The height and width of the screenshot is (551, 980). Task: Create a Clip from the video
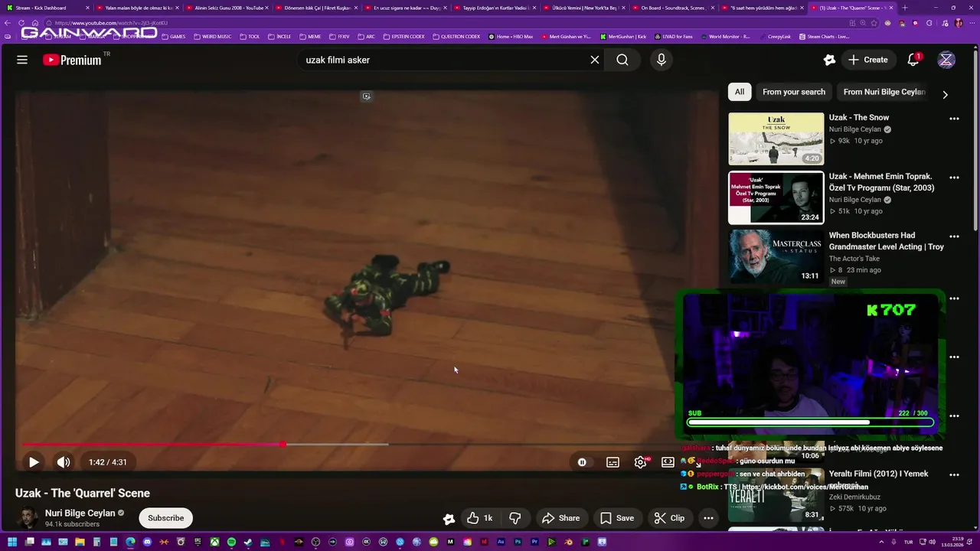coord(669,518)
